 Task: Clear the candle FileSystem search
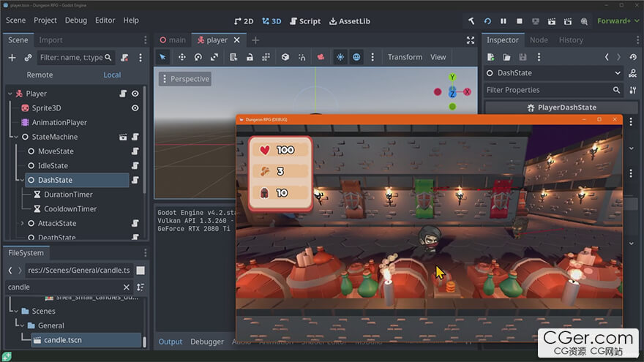tap(126, 287)
